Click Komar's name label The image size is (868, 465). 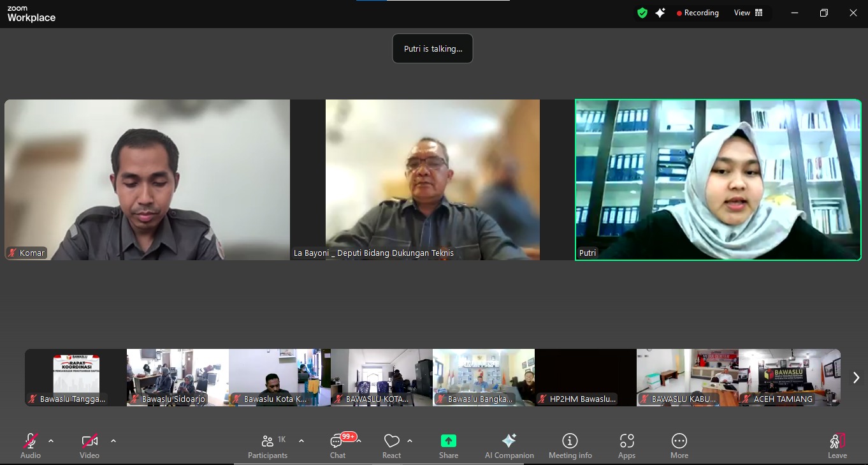point(32,253)
